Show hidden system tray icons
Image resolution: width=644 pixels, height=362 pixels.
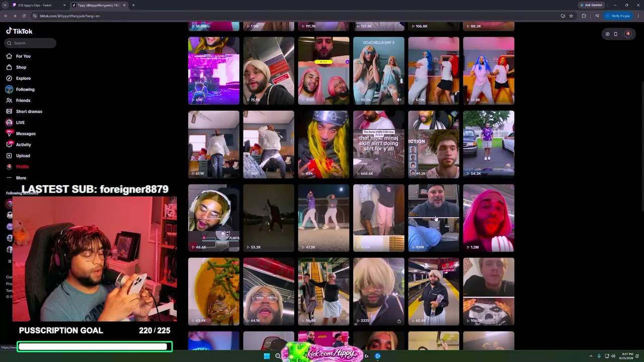pos(591,356)
